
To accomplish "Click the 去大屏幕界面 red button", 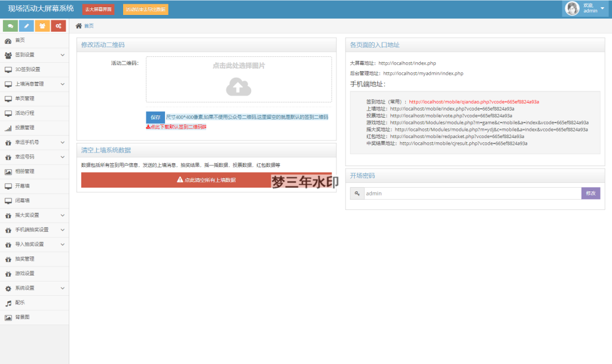I will click(x=99, y=10).
